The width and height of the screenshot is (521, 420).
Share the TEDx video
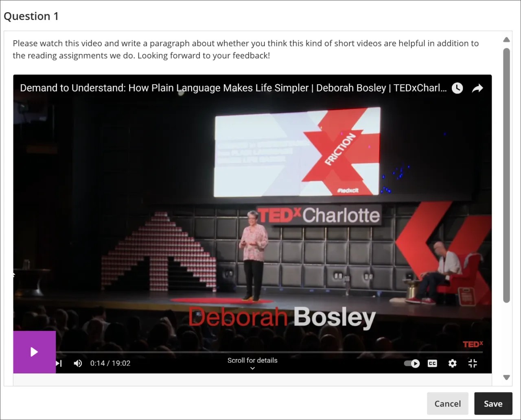(x=477, y=88)
